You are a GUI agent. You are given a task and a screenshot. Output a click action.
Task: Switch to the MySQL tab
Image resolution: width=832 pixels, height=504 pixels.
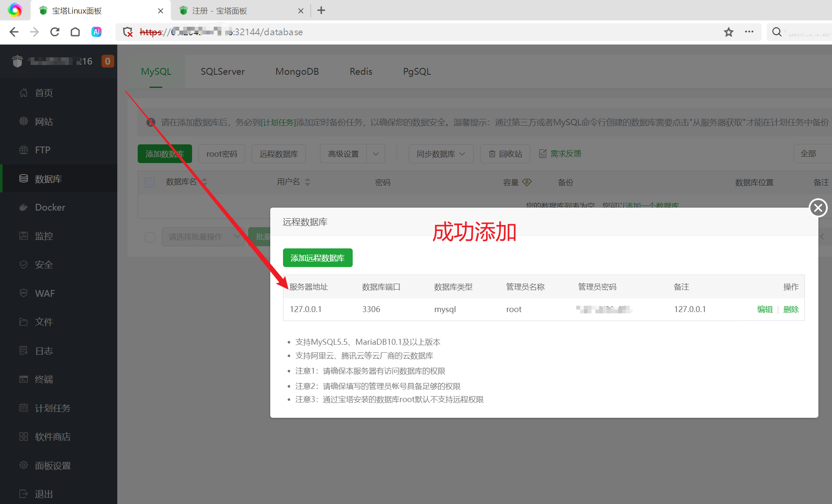pos(156,71)
